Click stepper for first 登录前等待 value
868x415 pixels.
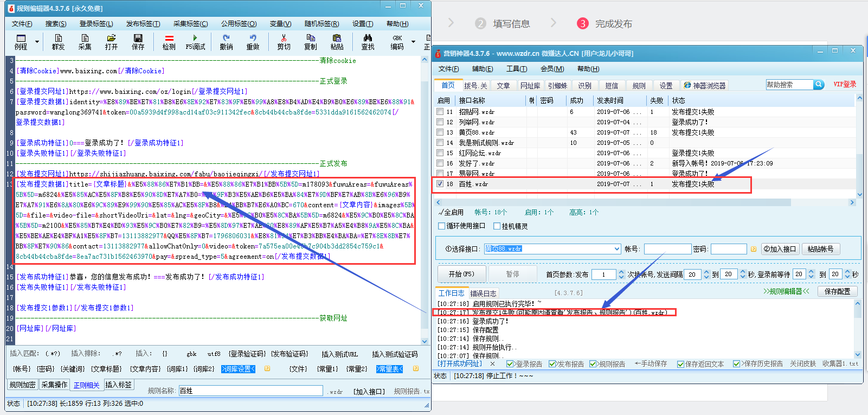[x=811, y=274]
